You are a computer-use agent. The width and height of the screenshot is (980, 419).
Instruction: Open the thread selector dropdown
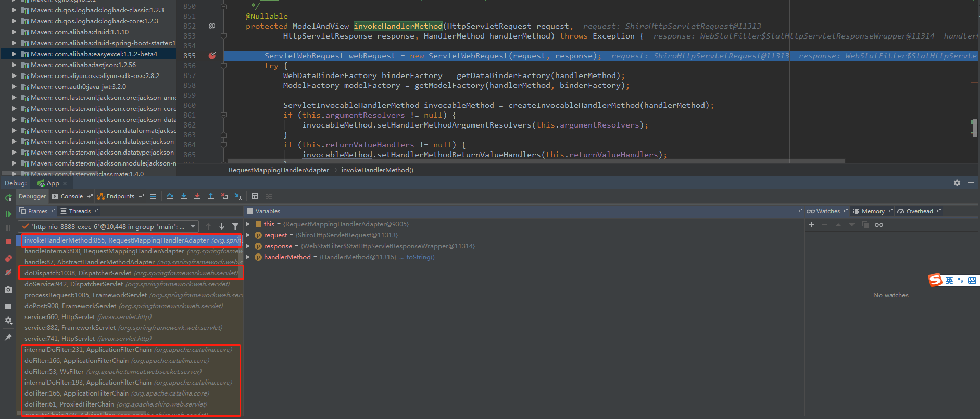[x=193, y=226]
